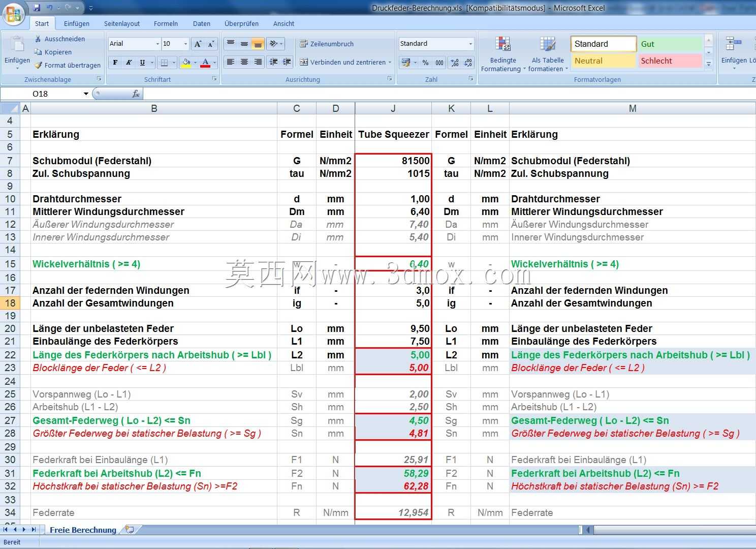756x549 pixels.
Task: Undo the last action in quick access toolbar
Action: click(49, 8)
